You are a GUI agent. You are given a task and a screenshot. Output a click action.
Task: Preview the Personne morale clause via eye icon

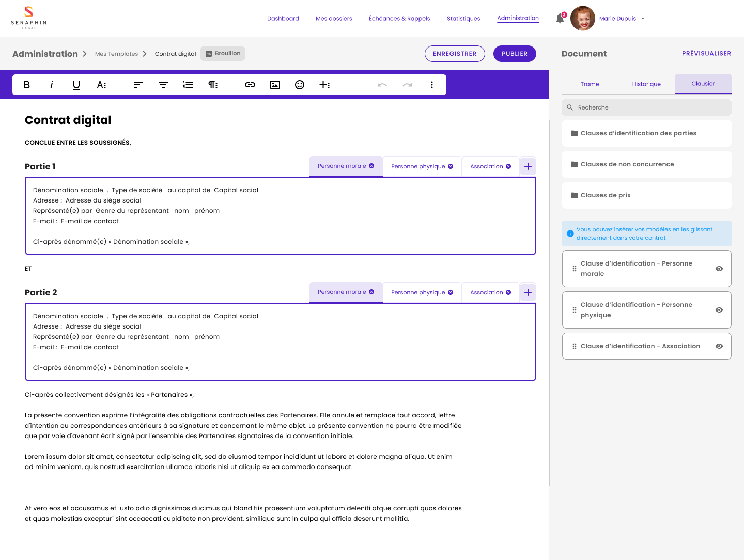click(719, 269)
